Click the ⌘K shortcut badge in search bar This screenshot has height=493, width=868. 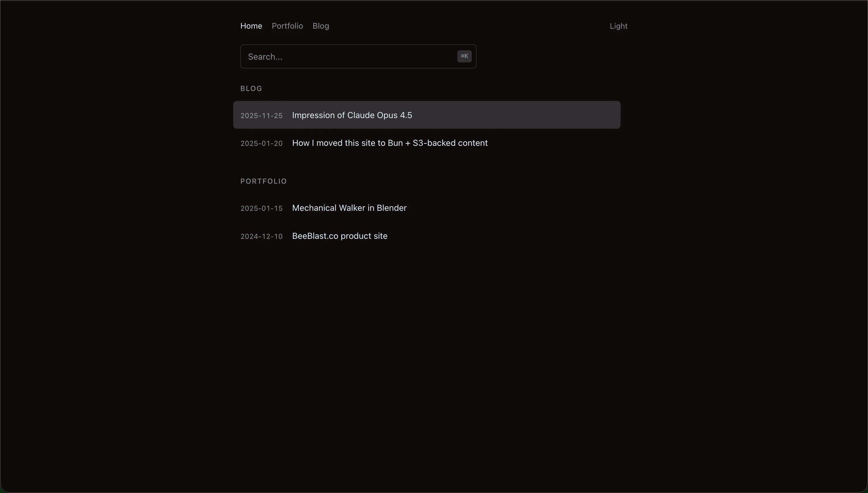pos(464,56)
